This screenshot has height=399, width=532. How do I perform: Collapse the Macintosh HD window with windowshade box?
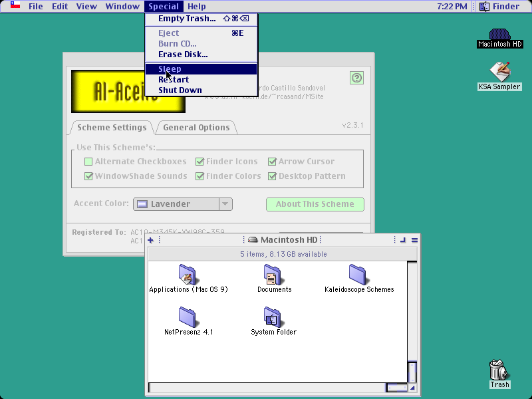[x=414, y=240]
